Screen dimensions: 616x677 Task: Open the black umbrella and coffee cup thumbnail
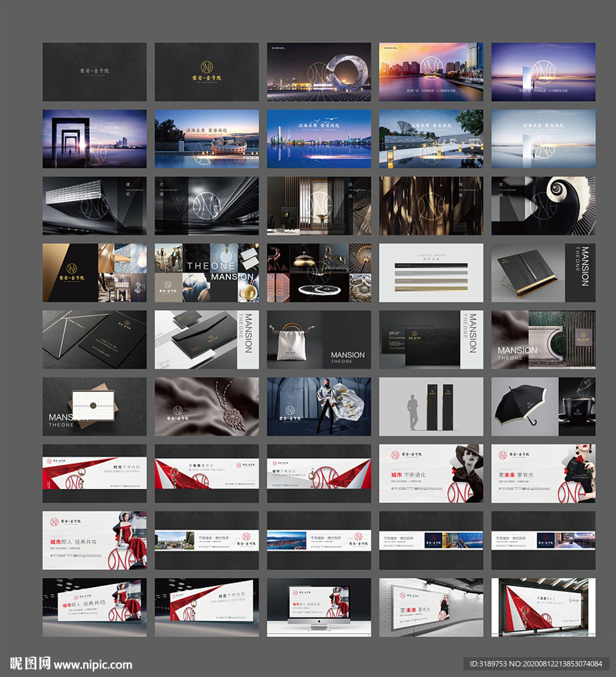[543, 407]
